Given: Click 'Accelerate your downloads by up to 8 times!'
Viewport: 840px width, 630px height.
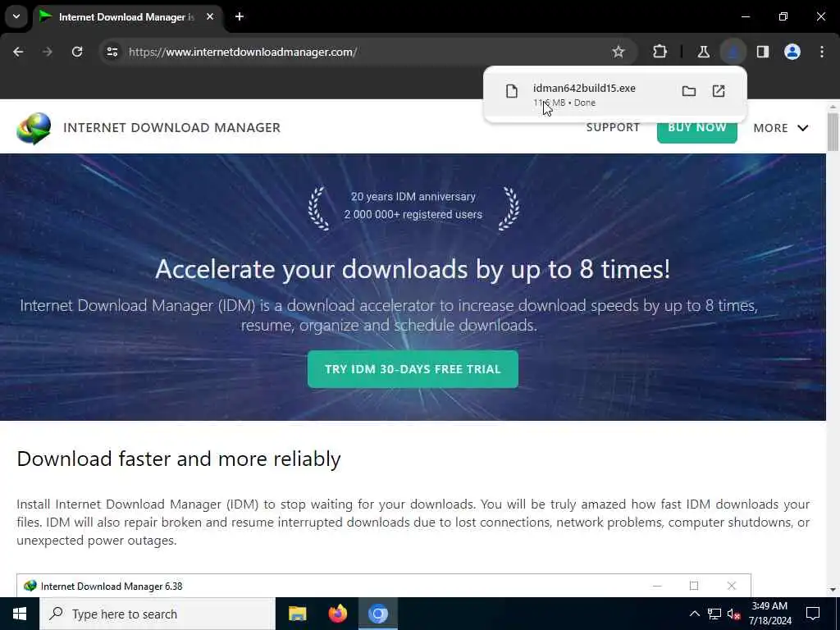Looking at the screenshot, I should click(x=413, y=269).
